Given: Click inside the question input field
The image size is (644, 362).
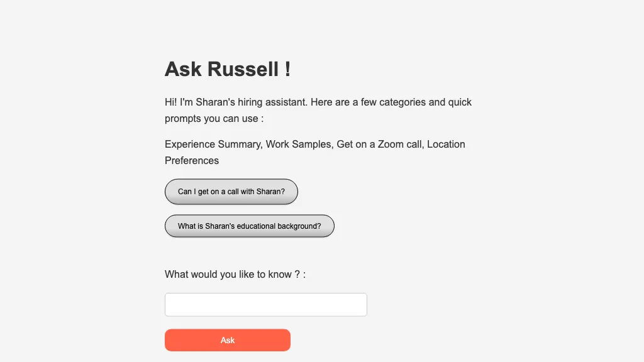Looking at the screenshot, I should click(x=265, y=304).
